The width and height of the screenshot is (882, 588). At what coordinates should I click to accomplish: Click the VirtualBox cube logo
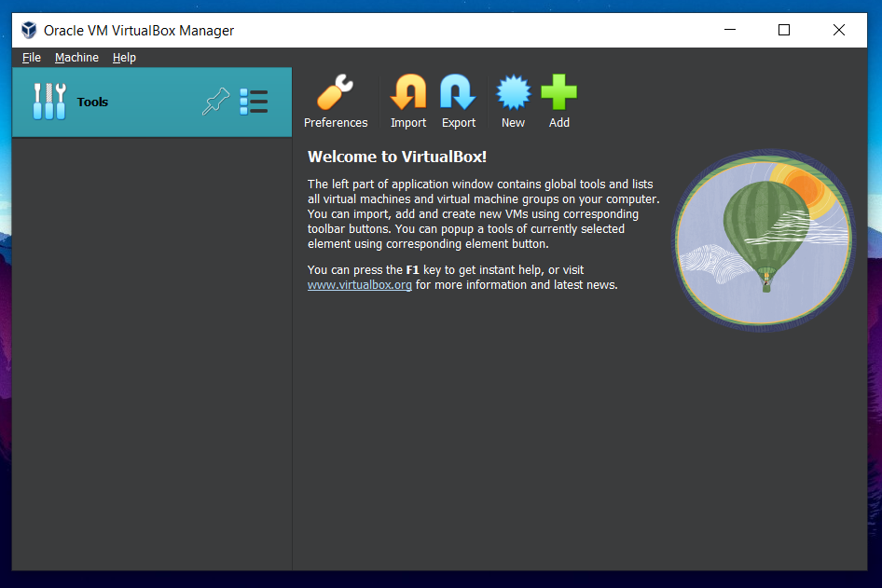27,29
